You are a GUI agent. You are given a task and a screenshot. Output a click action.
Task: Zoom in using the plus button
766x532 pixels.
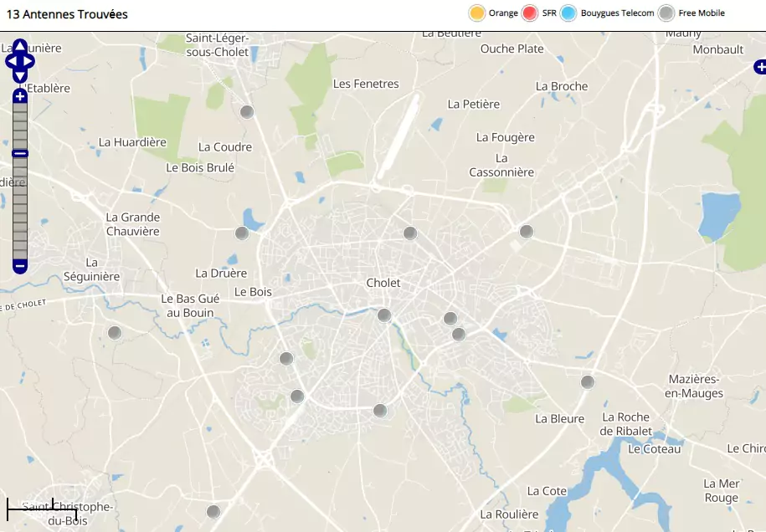[x=20, y=96]
